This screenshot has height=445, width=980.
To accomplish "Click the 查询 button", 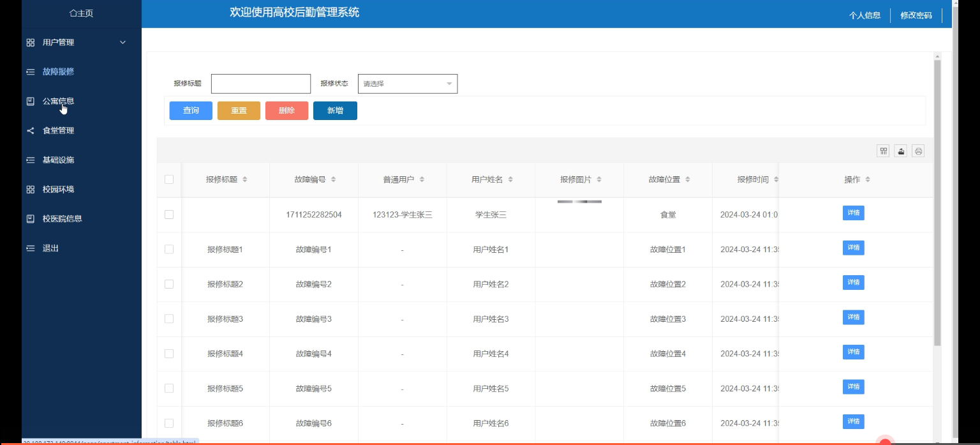I will [x=191, y=110].
